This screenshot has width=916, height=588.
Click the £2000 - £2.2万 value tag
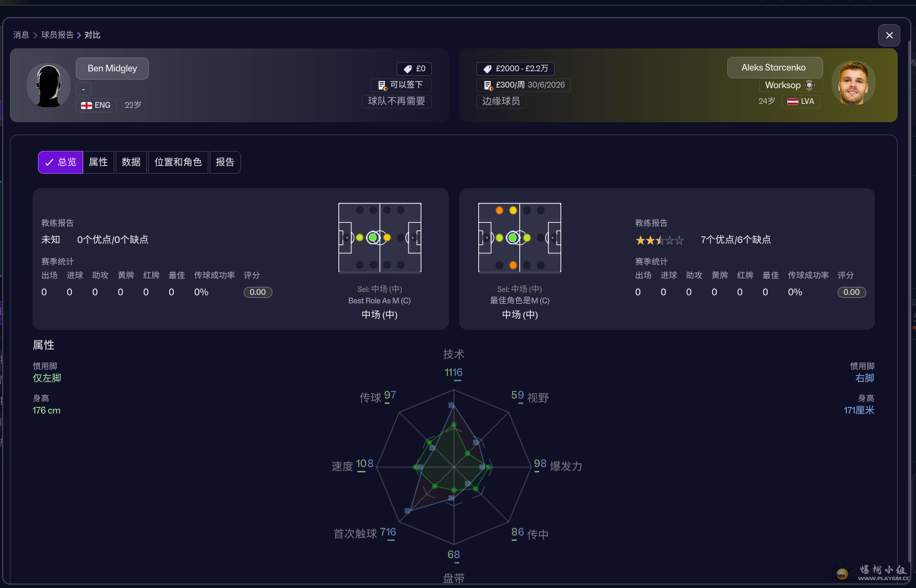pos(515,69)
